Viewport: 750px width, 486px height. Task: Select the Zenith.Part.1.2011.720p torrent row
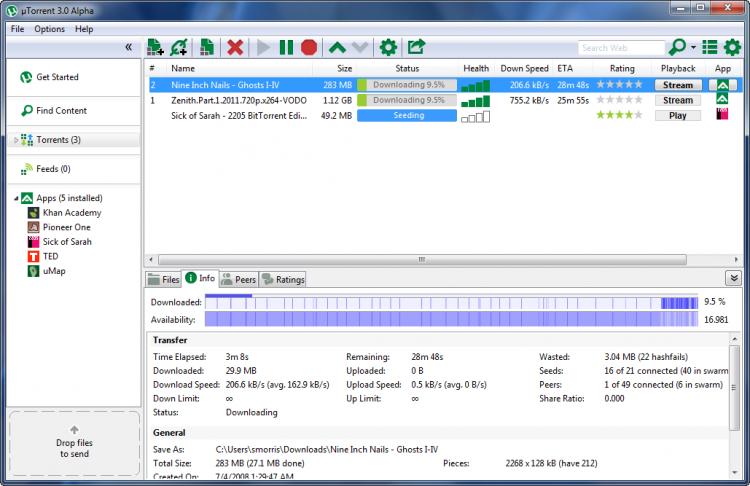(x=445, y=100)
